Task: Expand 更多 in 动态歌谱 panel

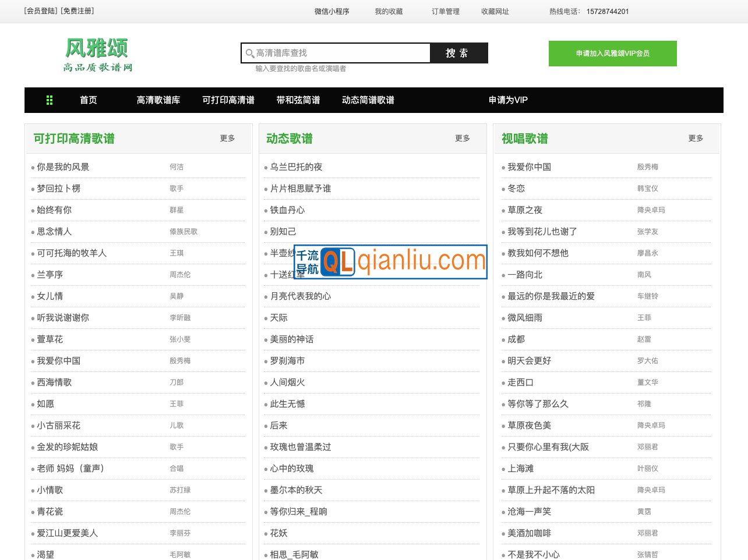Action: 463,139
